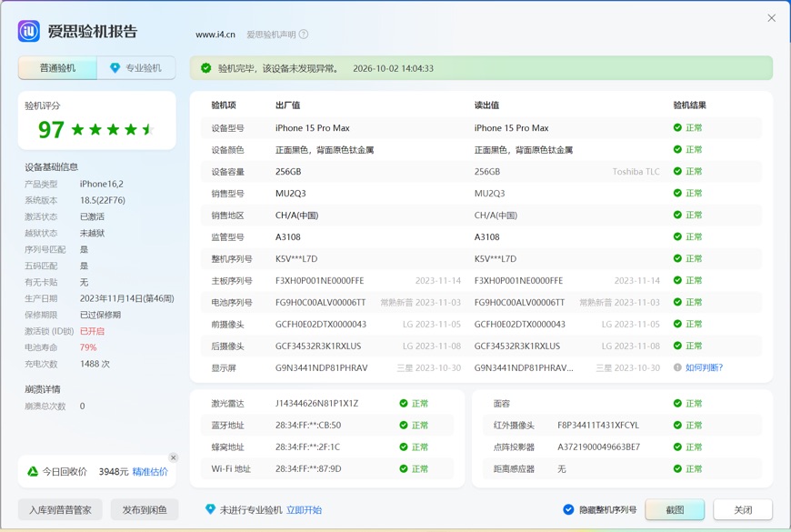Click the check icon in 激光雷达 row
Screen dimensions: 791x532
(x=404, y=403)
